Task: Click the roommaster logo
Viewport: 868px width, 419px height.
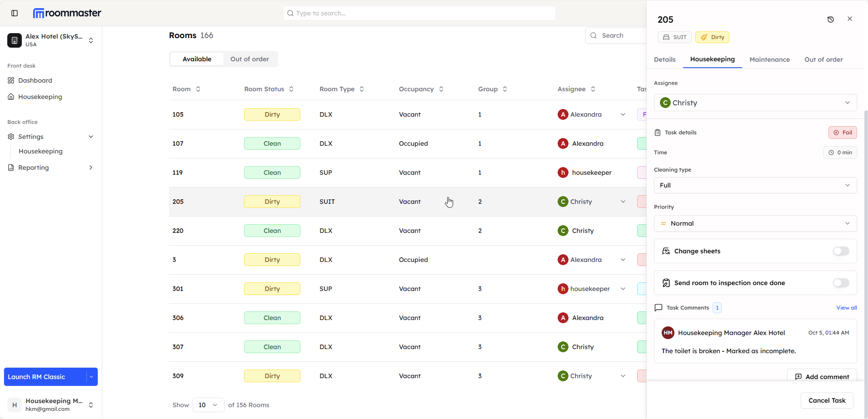Action: coord(67,13)
